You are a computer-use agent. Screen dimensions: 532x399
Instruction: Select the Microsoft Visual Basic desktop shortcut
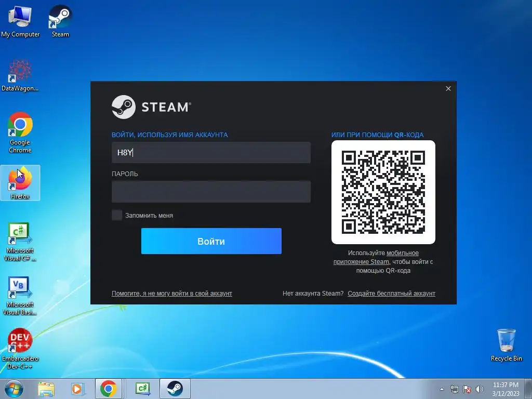point(20,296)
